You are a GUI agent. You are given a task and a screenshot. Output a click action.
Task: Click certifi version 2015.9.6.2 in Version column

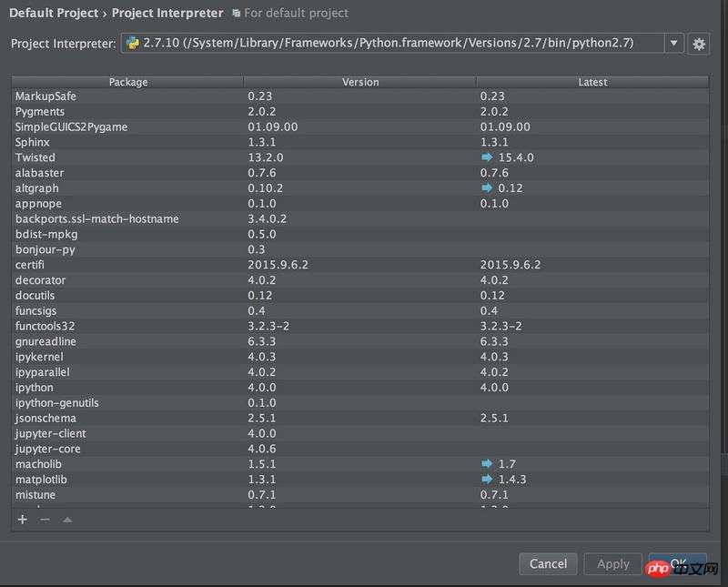pos(278,265)
